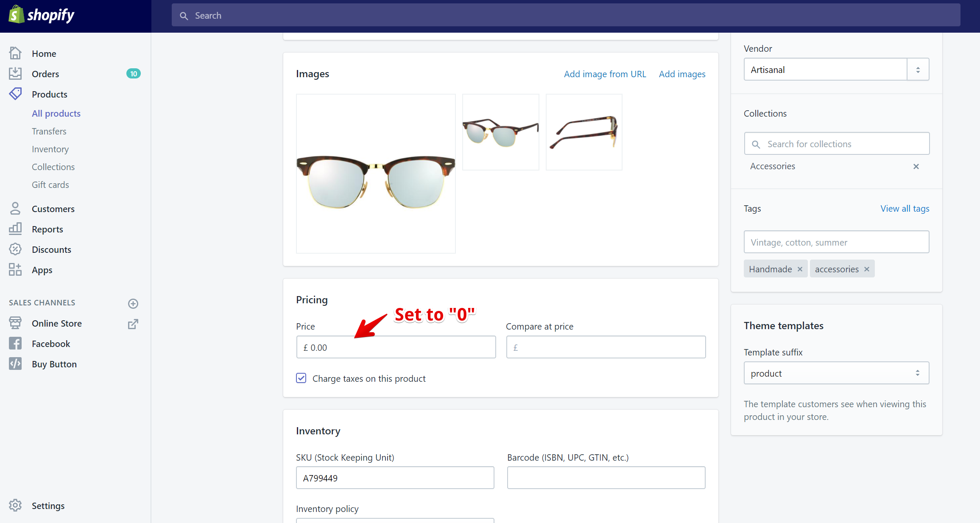Select Transfers submenu
The image size is (980, 523).
49,131
